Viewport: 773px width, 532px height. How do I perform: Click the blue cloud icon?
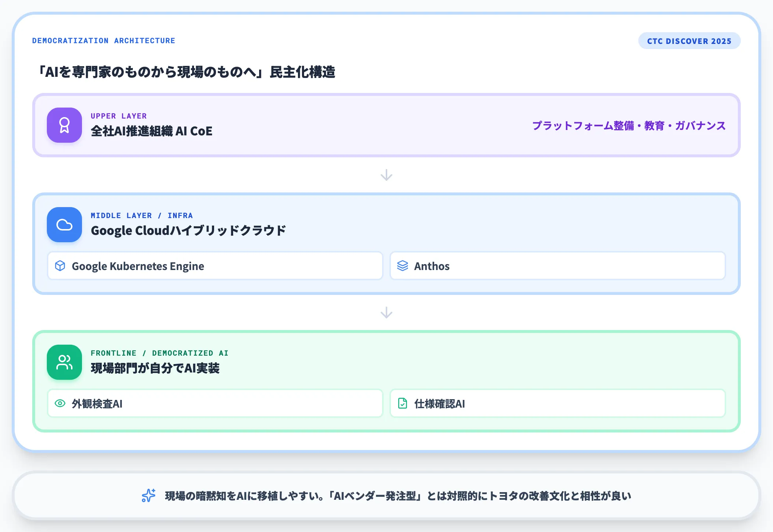(64, 225)
